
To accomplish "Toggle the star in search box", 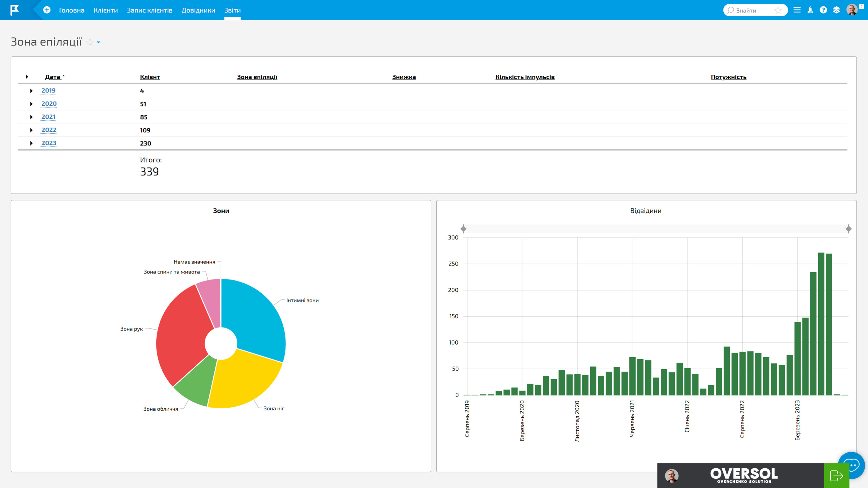I will point(778,10).
